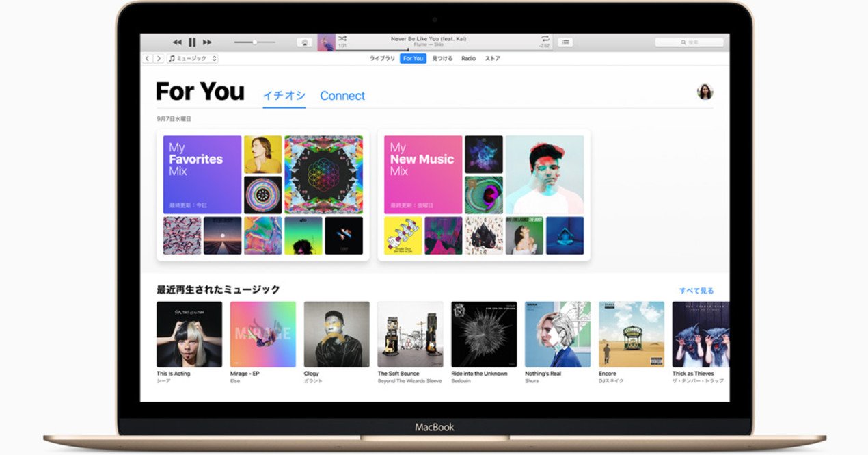The image size is (868, 455).
Task: Switch to the Radio tab
Action: click(468, 59)
